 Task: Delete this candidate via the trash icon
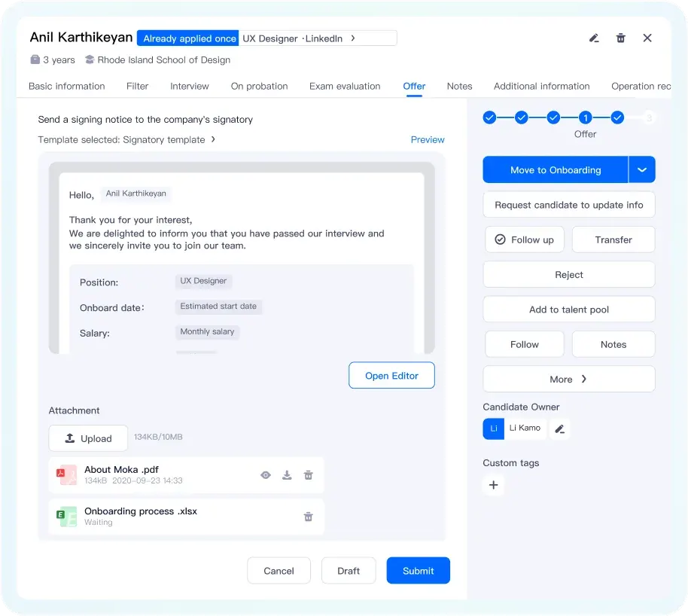(620, 38)
